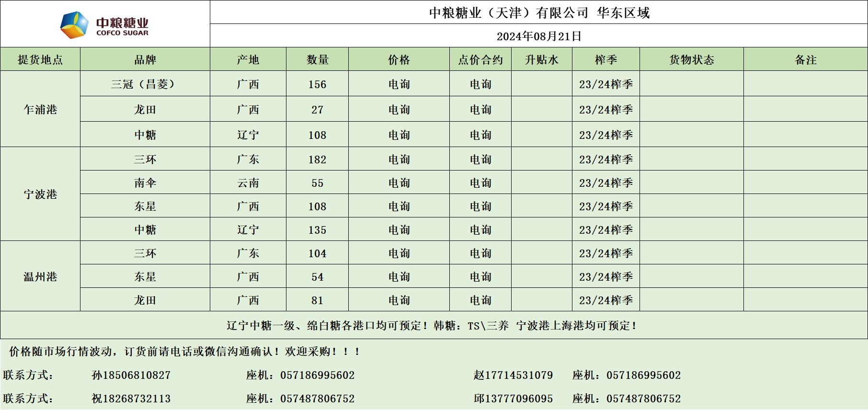Click phone number 孙18506810827
Image resolution: width=868 pixels, height=410 pixels.
click(x=131, y=376)
